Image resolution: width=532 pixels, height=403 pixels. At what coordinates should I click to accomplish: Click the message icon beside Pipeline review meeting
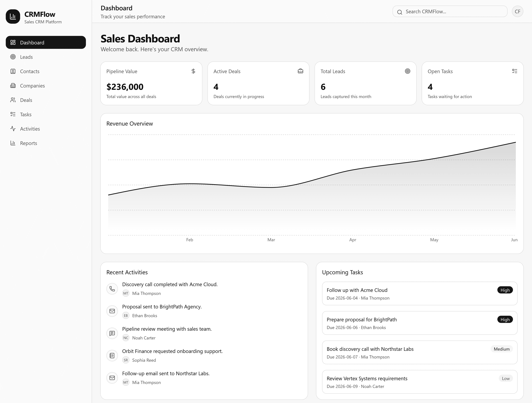coord(112,333)
